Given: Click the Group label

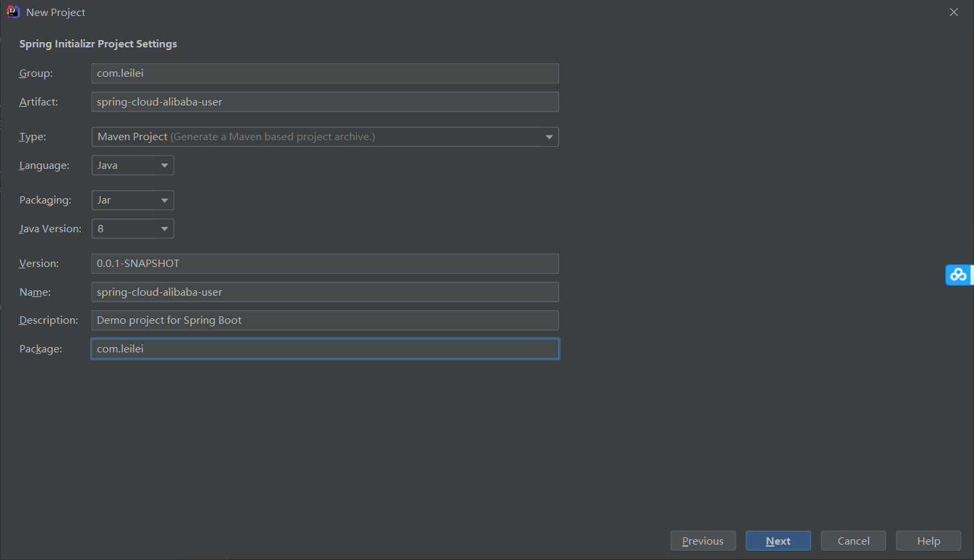Looking at the screenshot, I should tap(36, 73).
